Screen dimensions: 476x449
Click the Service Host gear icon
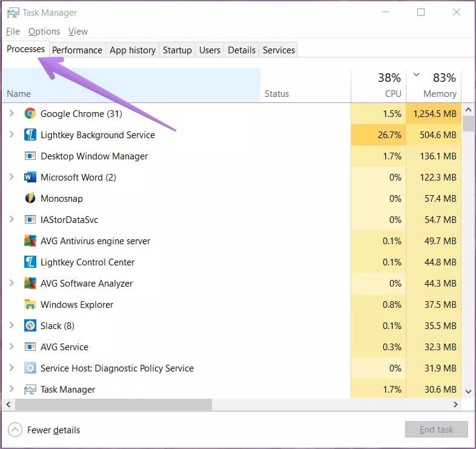click(30, 368)
